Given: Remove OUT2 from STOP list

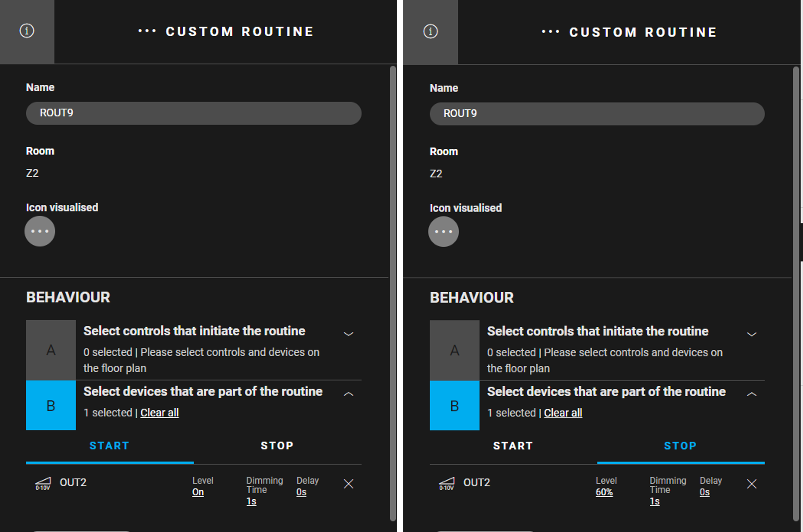Looking at the screenshot, I should tap(752, 484).
